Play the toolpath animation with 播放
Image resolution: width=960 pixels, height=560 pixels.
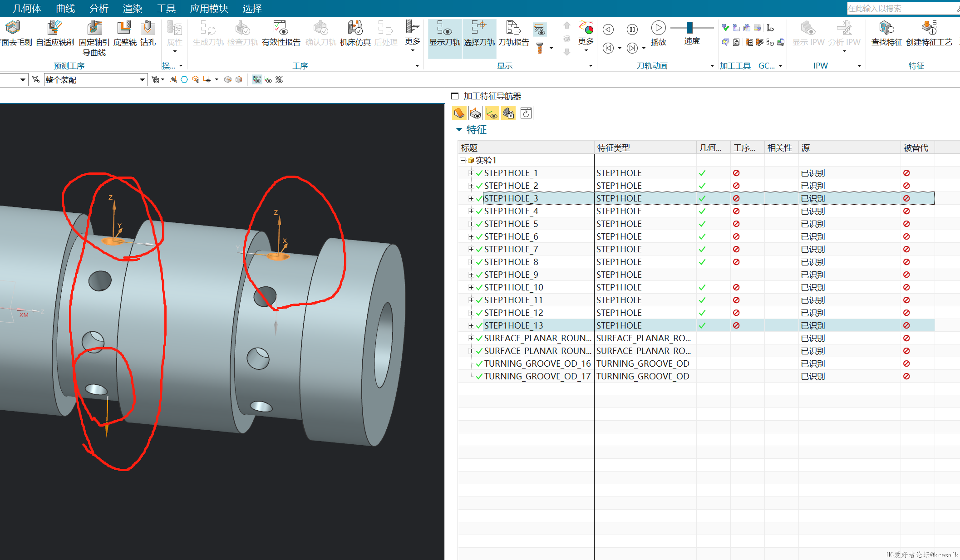658,33
